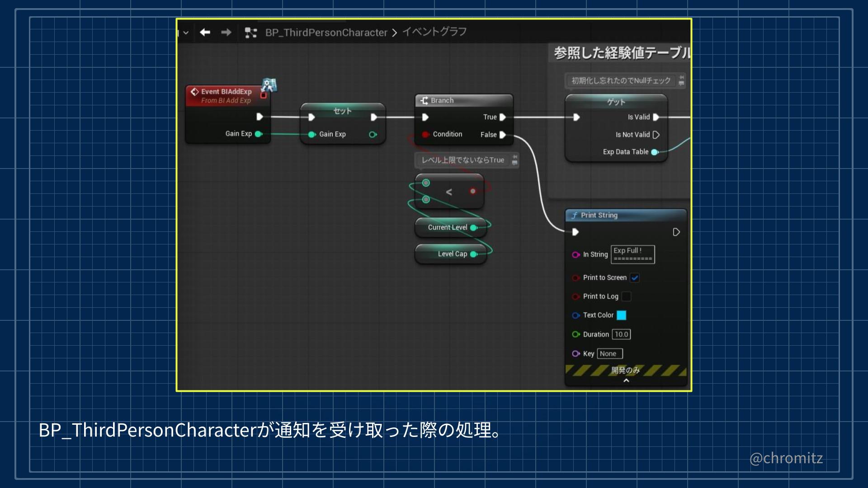This screenshot has height=488, width=868.
Task: Click the Key input pin
Action: click(576, 354)
